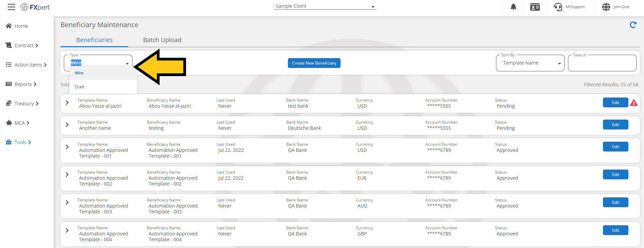Click the FXpert globe logo

24,7
